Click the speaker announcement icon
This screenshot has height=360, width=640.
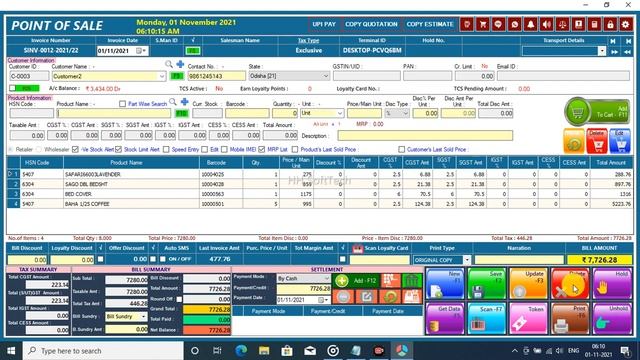546,24
